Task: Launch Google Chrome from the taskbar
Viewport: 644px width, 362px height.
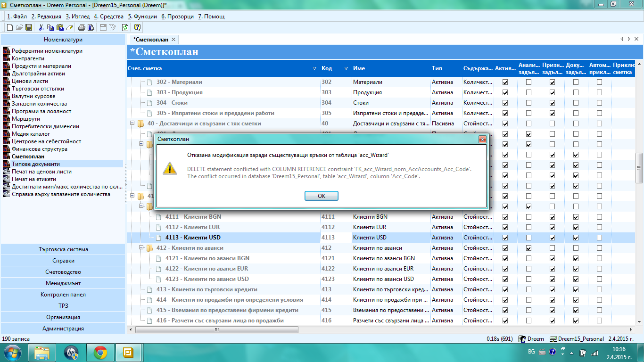Action: pos(100,353)
